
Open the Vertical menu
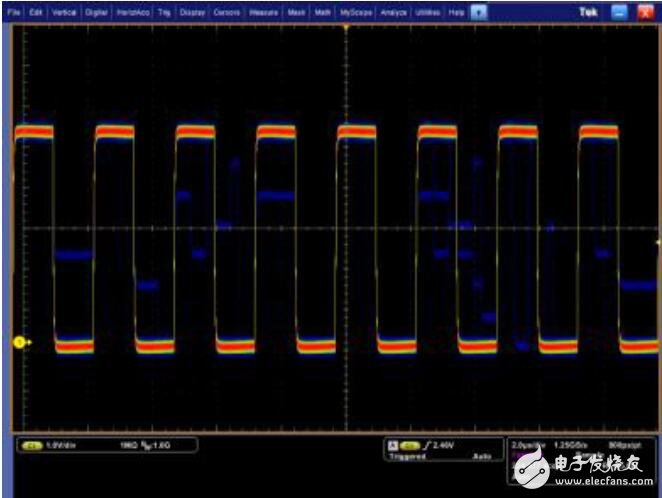(63, 12)
